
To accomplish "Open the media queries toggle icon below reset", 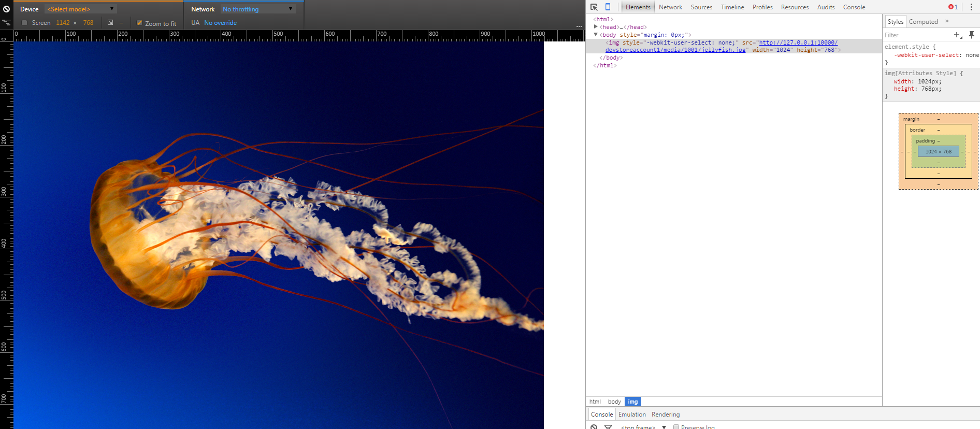I will coord(6,23).
